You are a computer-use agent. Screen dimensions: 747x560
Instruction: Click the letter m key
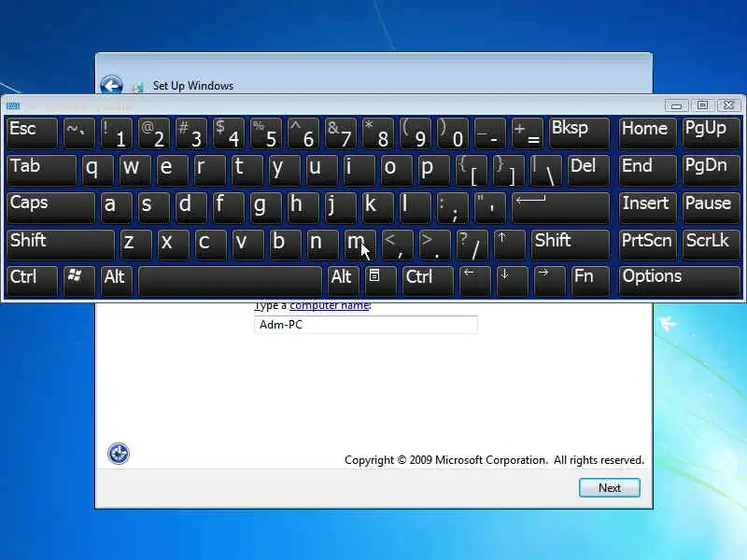[x=359, y=245]
